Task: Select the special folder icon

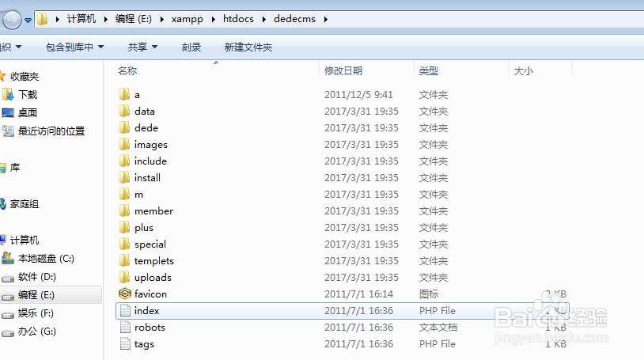Action: [x=124, y=244]
